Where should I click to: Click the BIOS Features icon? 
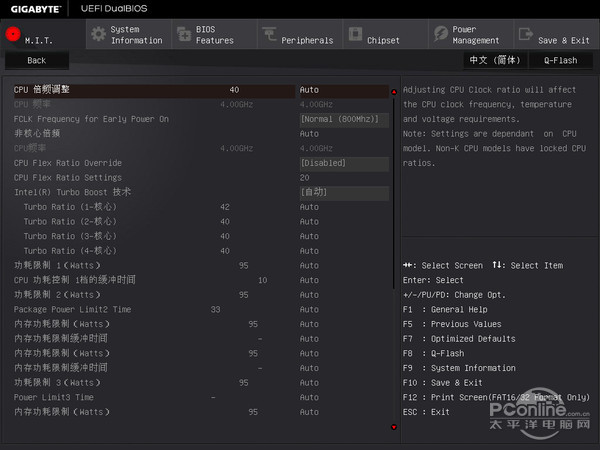(x=183, y=34)
